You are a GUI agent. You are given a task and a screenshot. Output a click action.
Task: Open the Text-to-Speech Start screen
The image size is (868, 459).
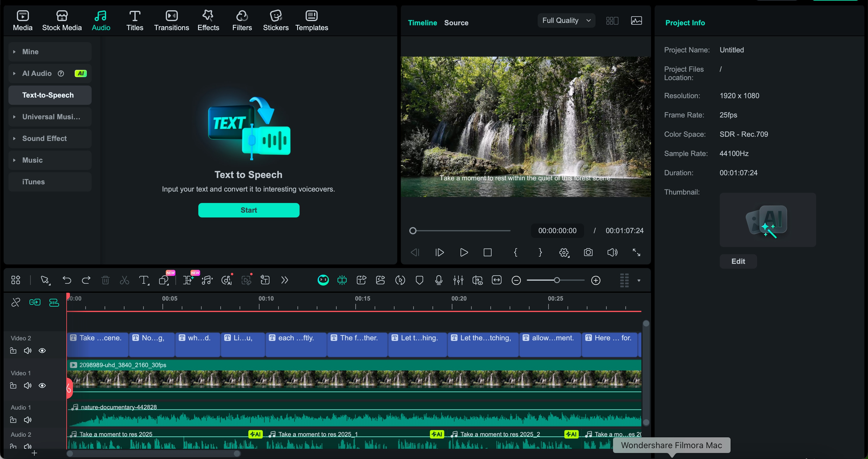[x=248, y=210]
